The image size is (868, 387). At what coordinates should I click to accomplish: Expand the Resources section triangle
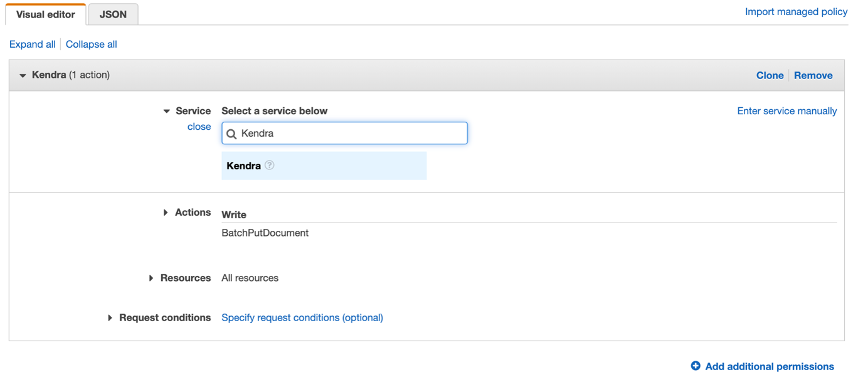pos(151,278)
